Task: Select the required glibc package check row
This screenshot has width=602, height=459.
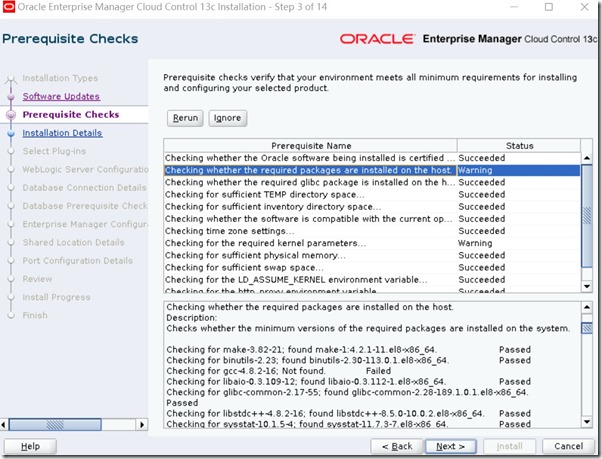Action: pyautogui.click(x=372, y=182)
